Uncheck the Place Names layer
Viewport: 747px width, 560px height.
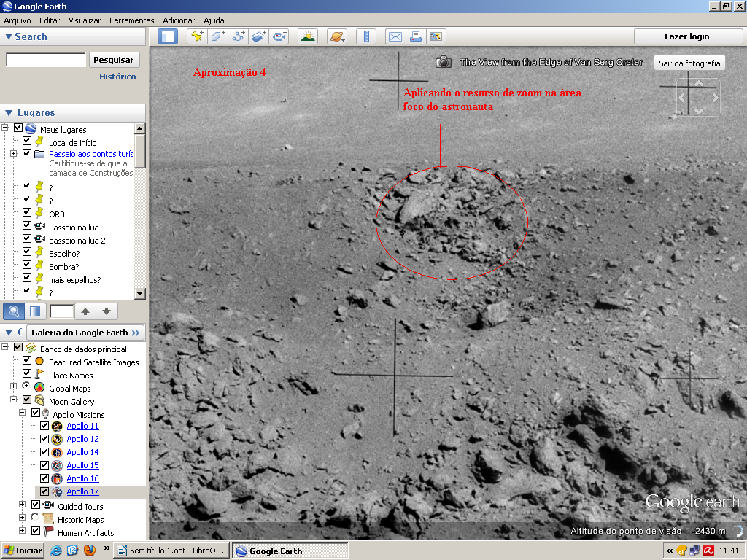click(27, 374)
